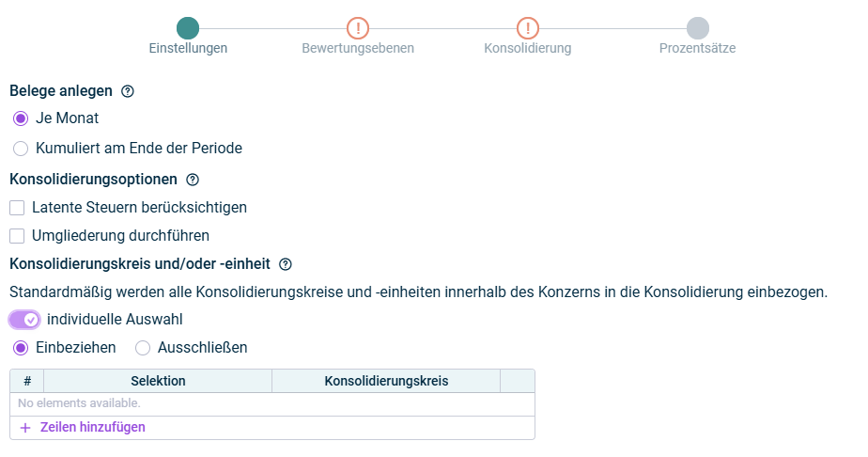Show help for Konsolidierungskreis und/oder -einheit

tap(286, 265)
